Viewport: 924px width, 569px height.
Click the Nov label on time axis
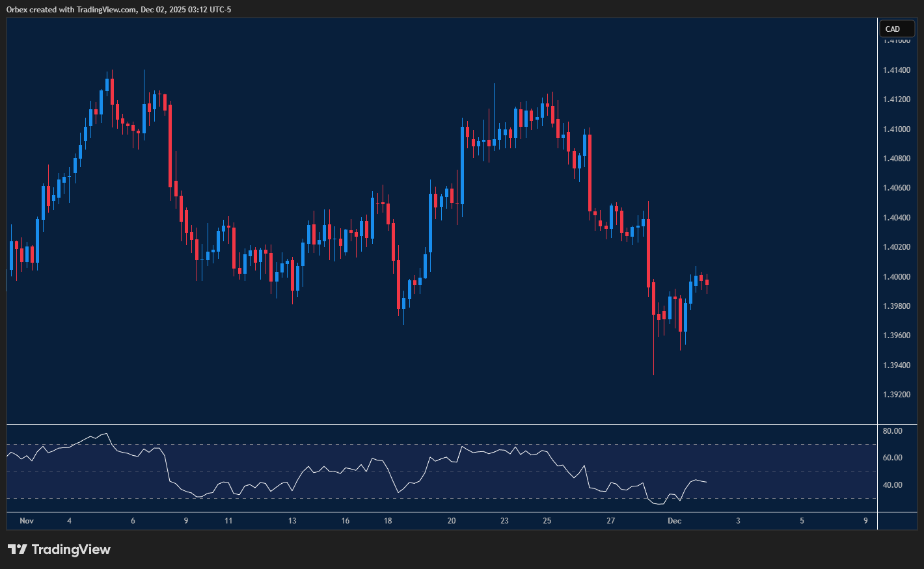[x=27, y=521]
